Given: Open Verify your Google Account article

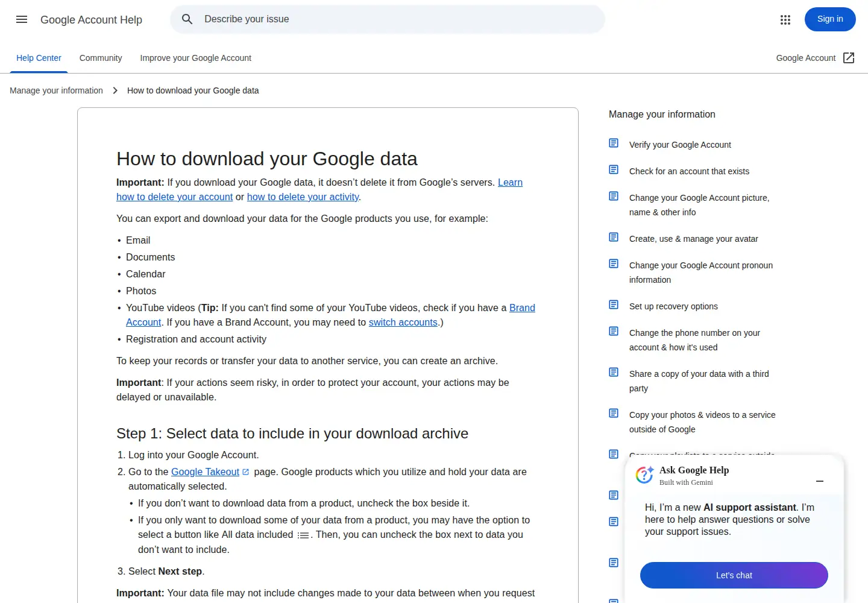Looking at the screenshot, I should [680, 145].
